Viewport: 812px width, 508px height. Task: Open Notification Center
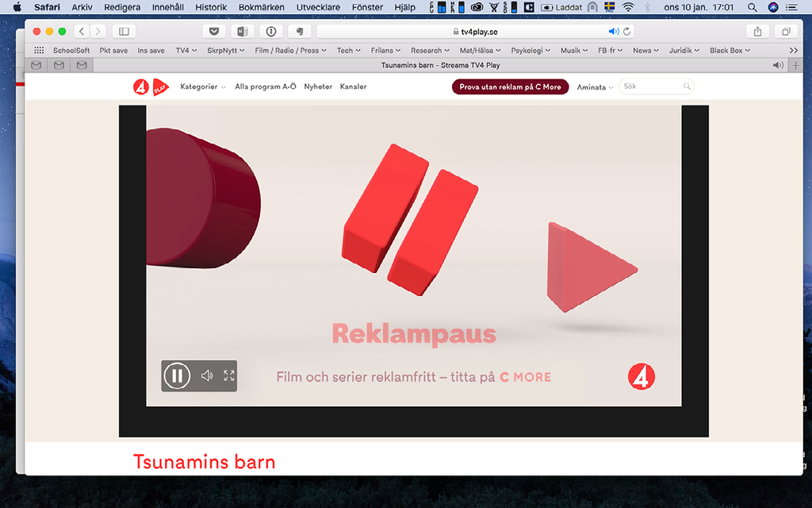[x=792, y=7]
